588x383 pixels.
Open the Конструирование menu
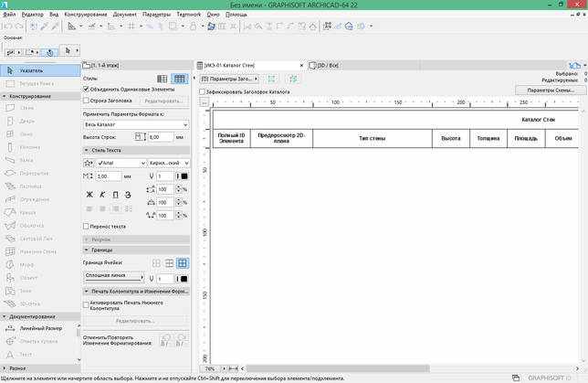click(86, 15)
